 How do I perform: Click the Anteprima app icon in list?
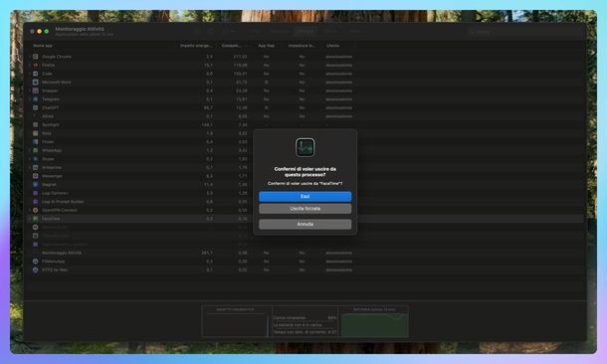35,167
